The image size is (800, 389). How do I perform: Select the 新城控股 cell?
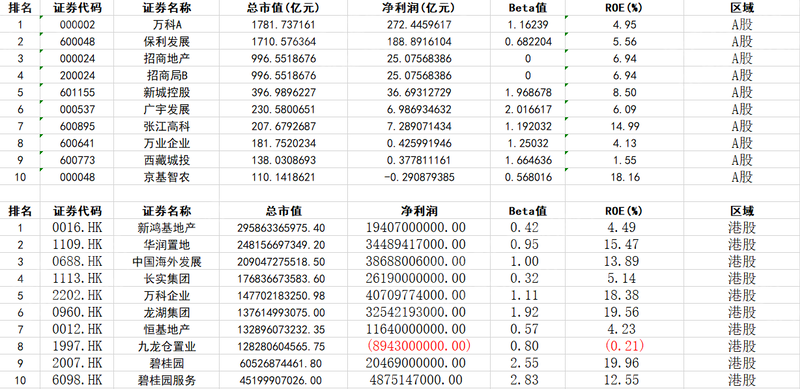(166, 92)
